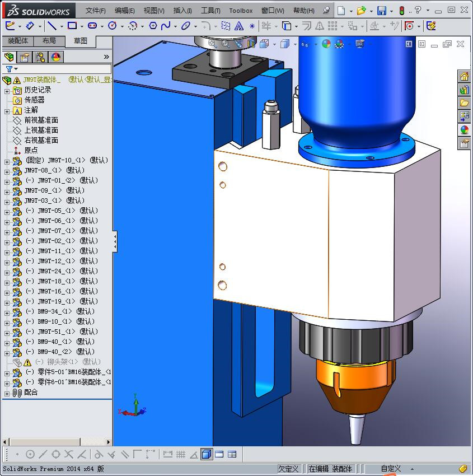
Task: Open ConfigurationManager tab icon
Action: coord(40,57)
